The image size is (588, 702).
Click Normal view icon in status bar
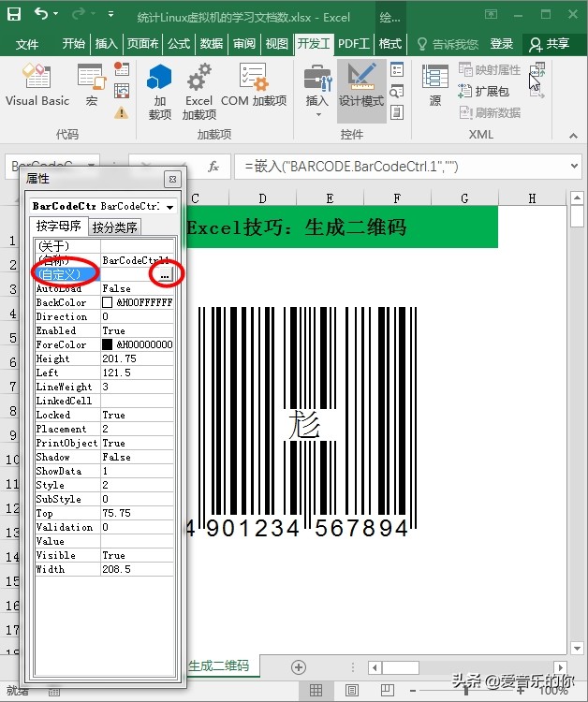tap(316, 691)
